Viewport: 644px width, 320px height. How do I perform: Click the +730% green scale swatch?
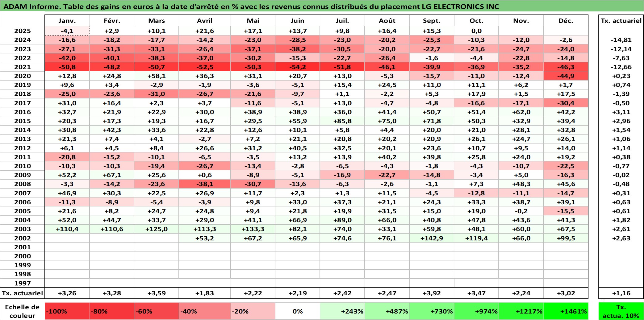(432, 311)
